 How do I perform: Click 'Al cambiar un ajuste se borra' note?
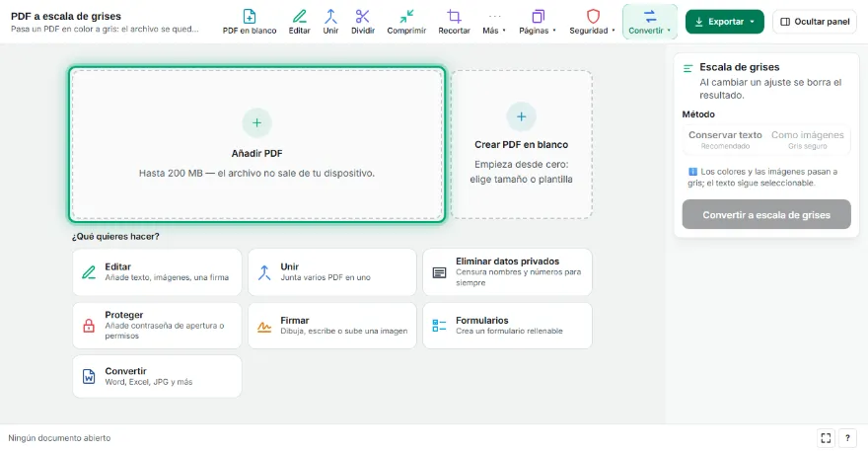click(x=770, y=89)
